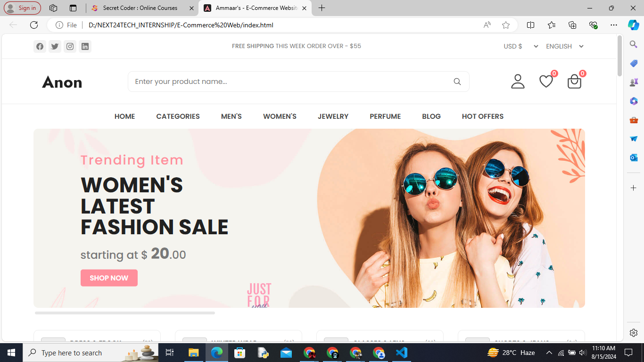Open File Explorer from taskbar

[x=193, y=353]
